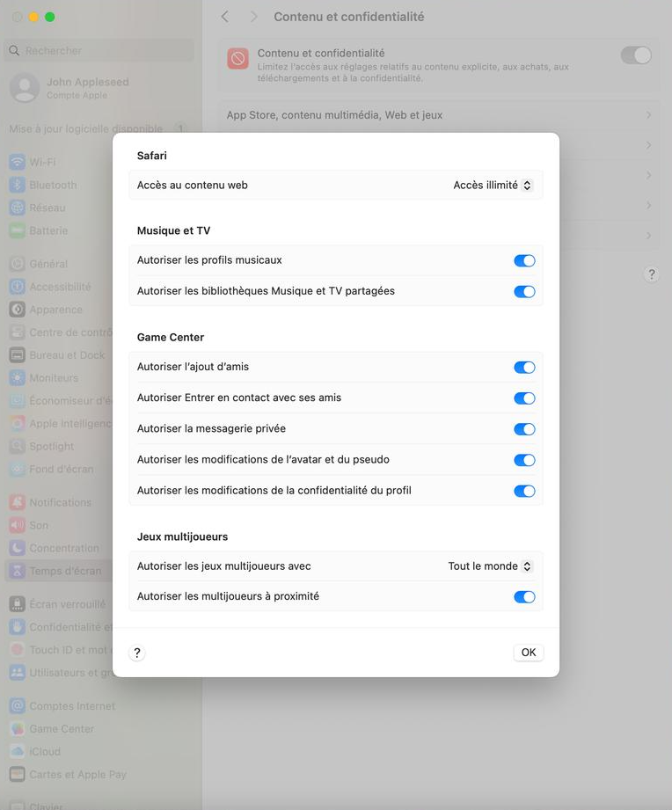Toggle Entrer en contact avec ses amis
This screenshot has height=810, width=672.
point(524,398)
